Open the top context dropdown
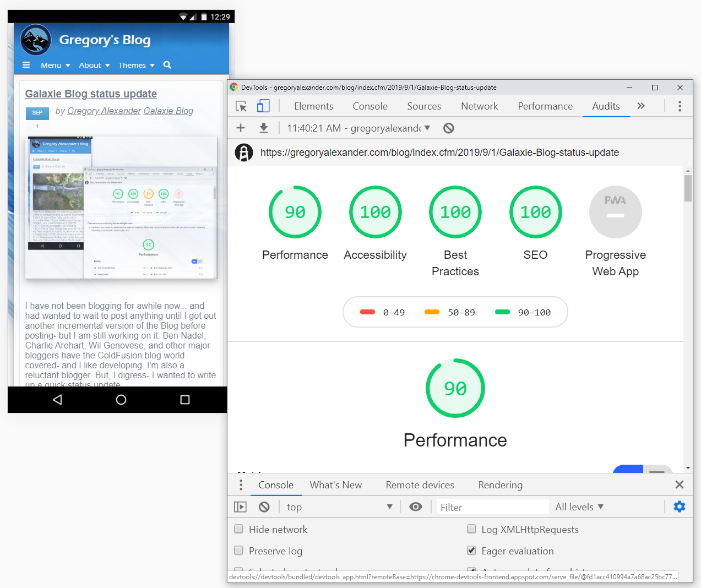701x588 pixels. (x=339, y=507)
